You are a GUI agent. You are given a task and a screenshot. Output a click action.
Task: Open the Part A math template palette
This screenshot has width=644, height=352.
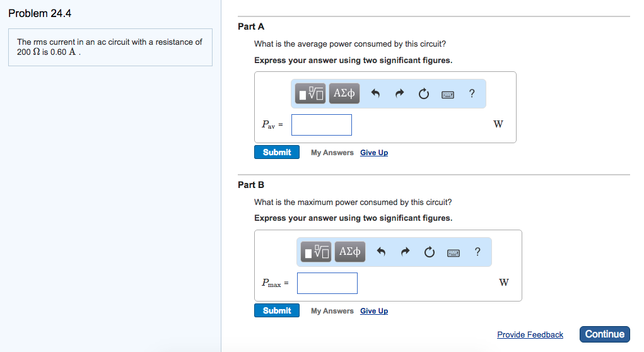pos(310,93)
